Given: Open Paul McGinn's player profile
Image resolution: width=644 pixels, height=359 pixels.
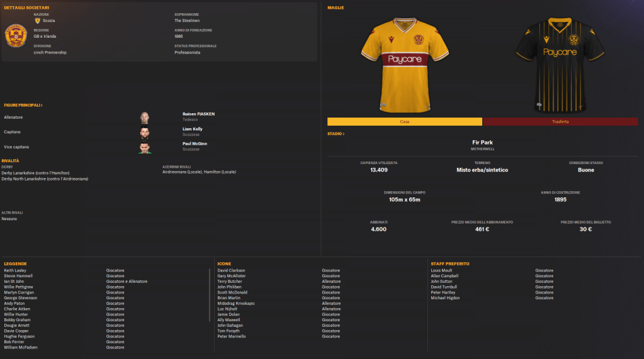Looking at the screenshot, I should pos(195,143).
